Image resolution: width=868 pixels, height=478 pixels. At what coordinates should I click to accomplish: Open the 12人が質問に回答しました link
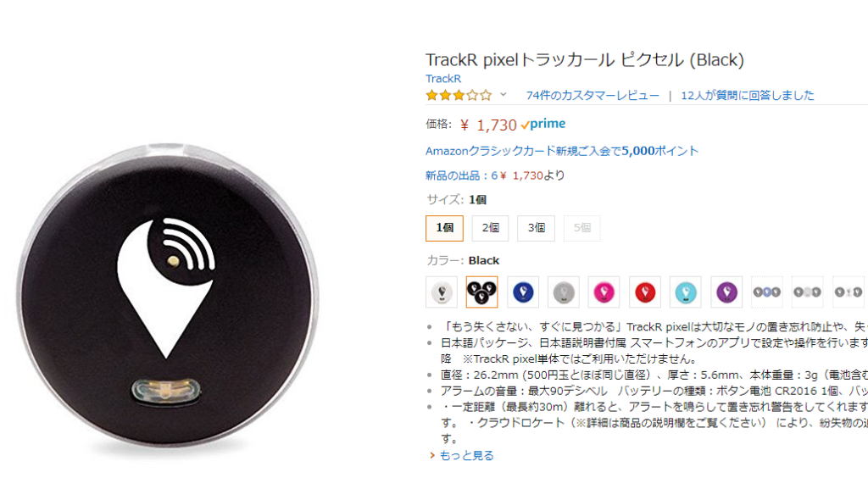[x=748, y=95]
